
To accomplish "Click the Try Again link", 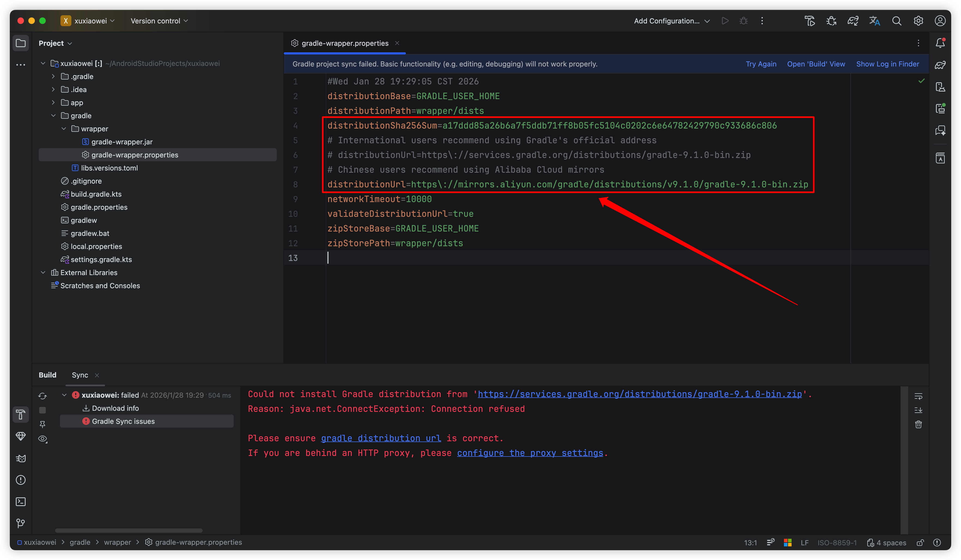I will (761, 64).
